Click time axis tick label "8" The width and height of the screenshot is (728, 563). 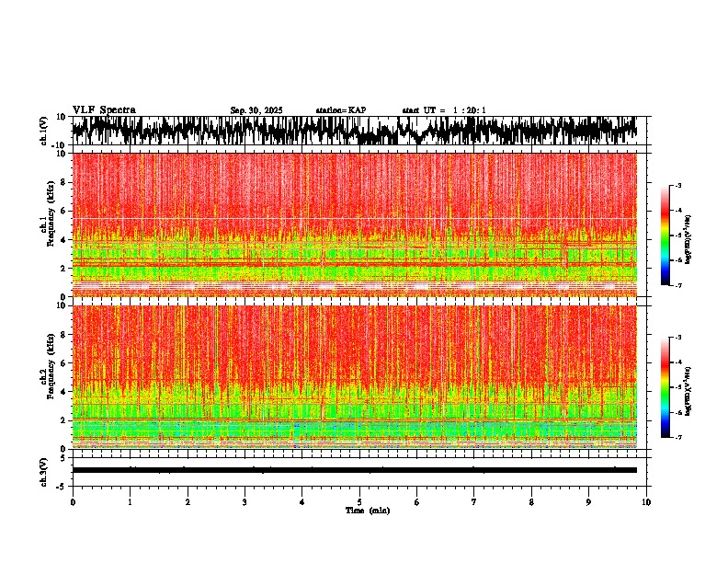tap(531, 502)
